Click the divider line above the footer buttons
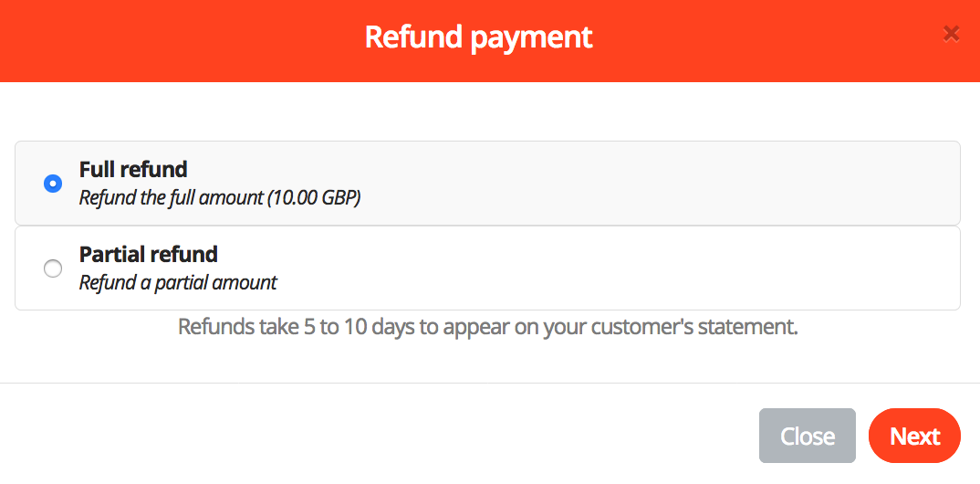The width and height of the screenshot is (980, 484). click(x=489, y=383)
